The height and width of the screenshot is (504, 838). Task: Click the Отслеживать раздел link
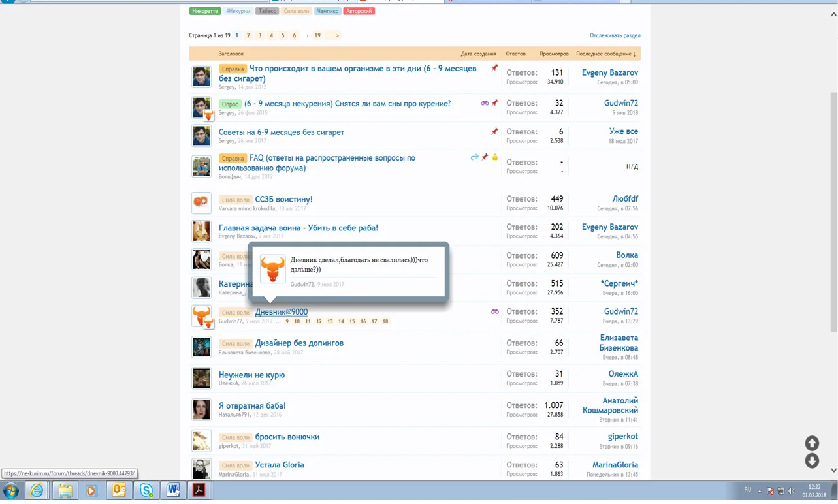[613, 35]
